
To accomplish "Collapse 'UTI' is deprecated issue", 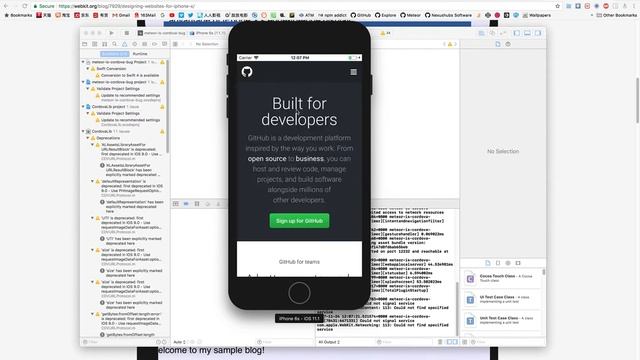I will pos(93,218).
